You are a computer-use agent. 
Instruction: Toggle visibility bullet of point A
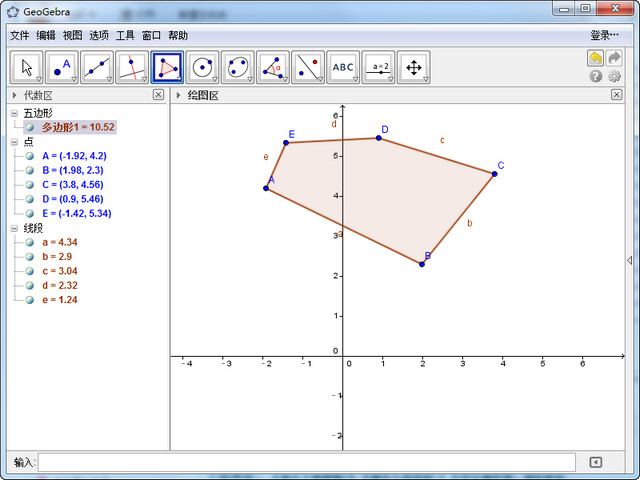[30, 156]
